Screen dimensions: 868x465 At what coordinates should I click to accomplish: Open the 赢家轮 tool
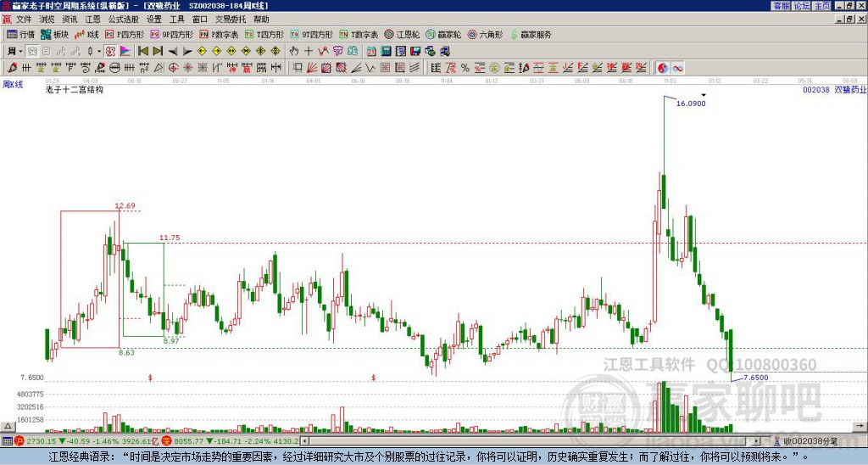(444, 34)
